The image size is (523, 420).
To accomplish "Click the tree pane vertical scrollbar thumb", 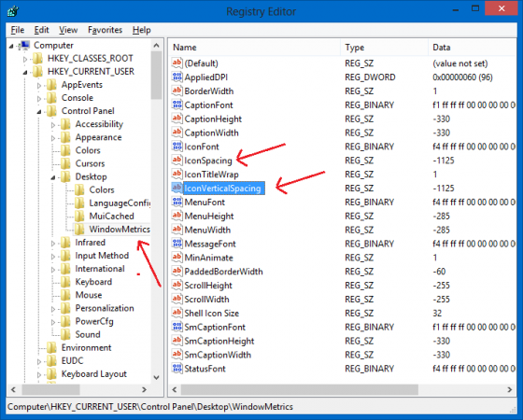I will point(156,75).
